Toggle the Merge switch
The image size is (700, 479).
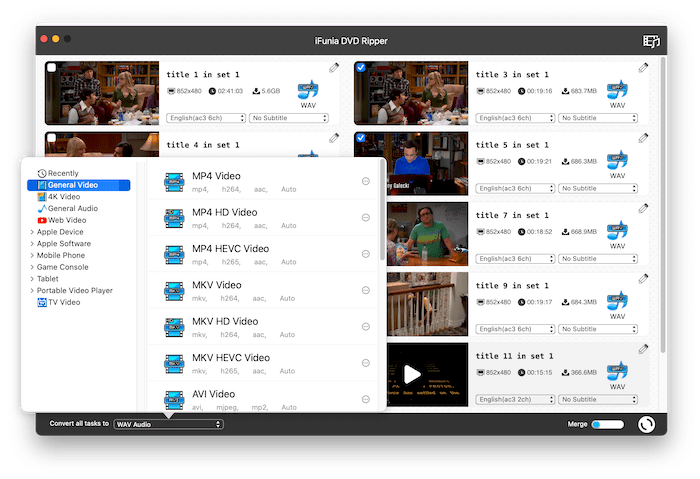(607, 424)
